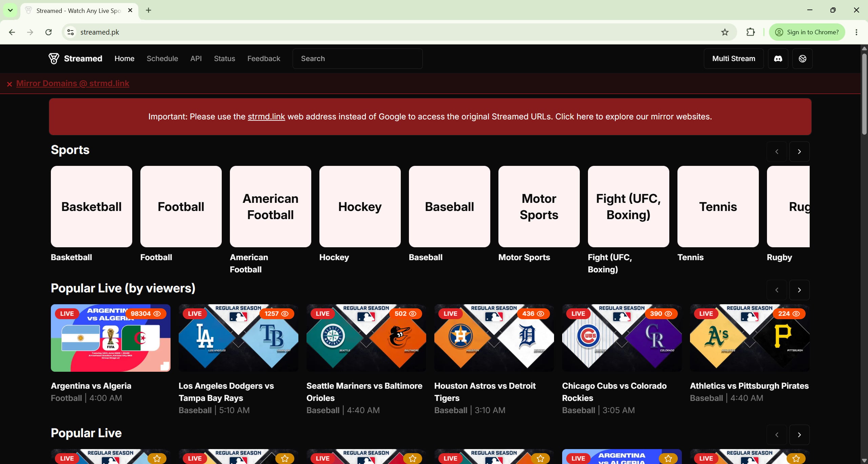Open a new browser tab

click(x=149, y=11)
